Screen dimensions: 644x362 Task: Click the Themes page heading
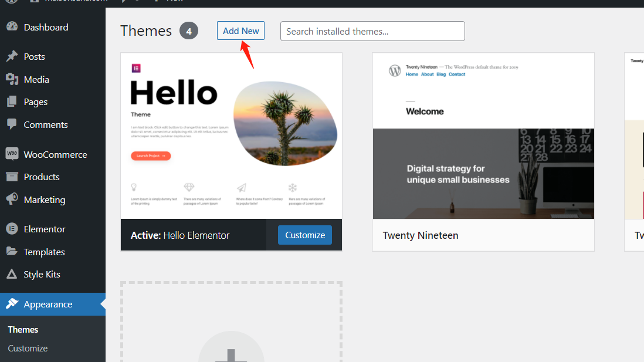[x=146, y=31]
